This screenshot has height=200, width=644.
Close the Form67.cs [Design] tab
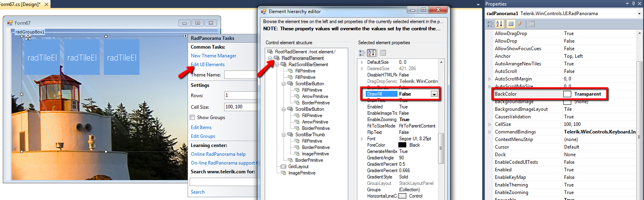point(47,4)
